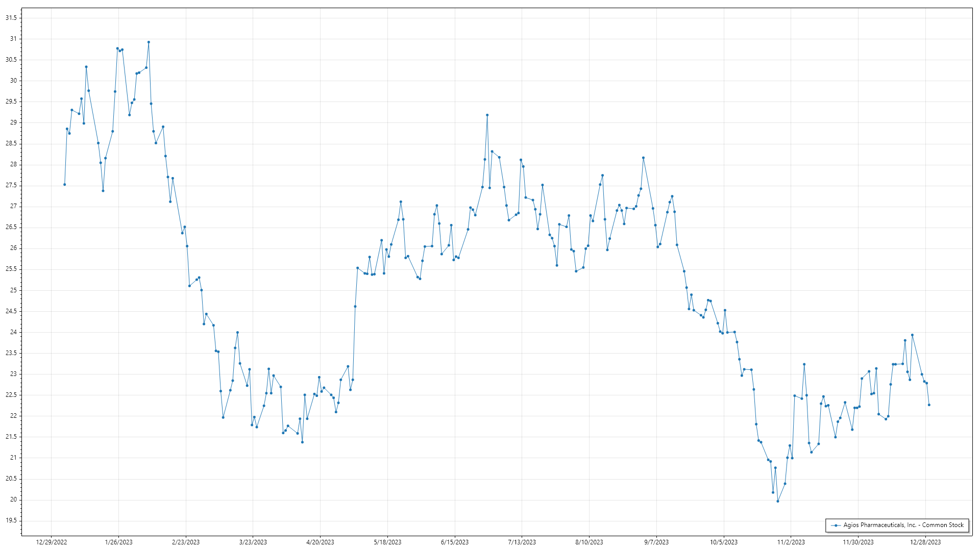The height and width of the screenshot is (551, 980).
Task: Select the 11/2/2023 date label
Action: [791, 542]
